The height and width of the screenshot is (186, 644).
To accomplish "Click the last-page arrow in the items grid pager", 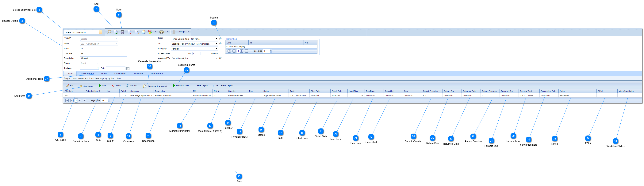I will point(84,100).
